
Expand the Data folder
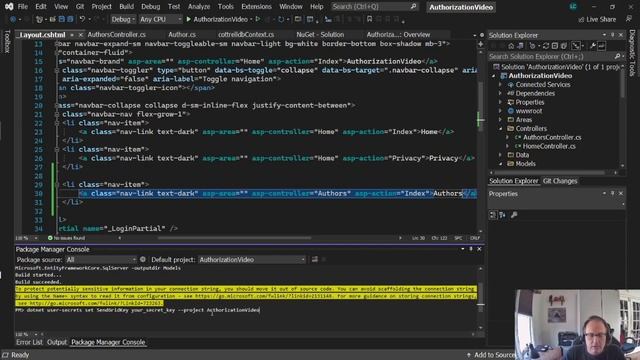500,155
